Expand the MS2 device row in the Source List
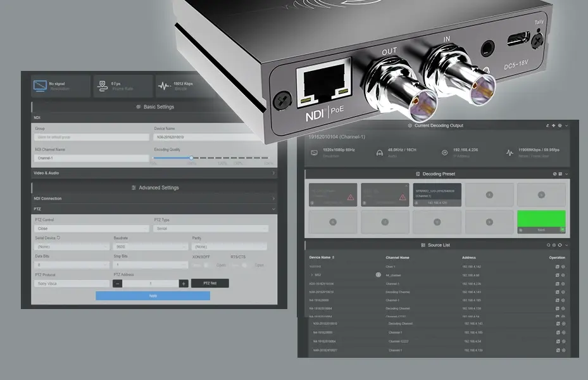Image resolution: width=588 pixels, height=380 pixels. 311,275
